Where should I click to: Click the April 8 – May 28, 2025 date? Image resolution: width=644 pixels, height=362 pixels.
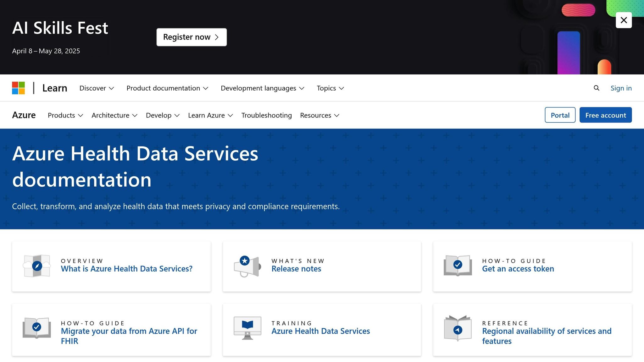point(46,51)
